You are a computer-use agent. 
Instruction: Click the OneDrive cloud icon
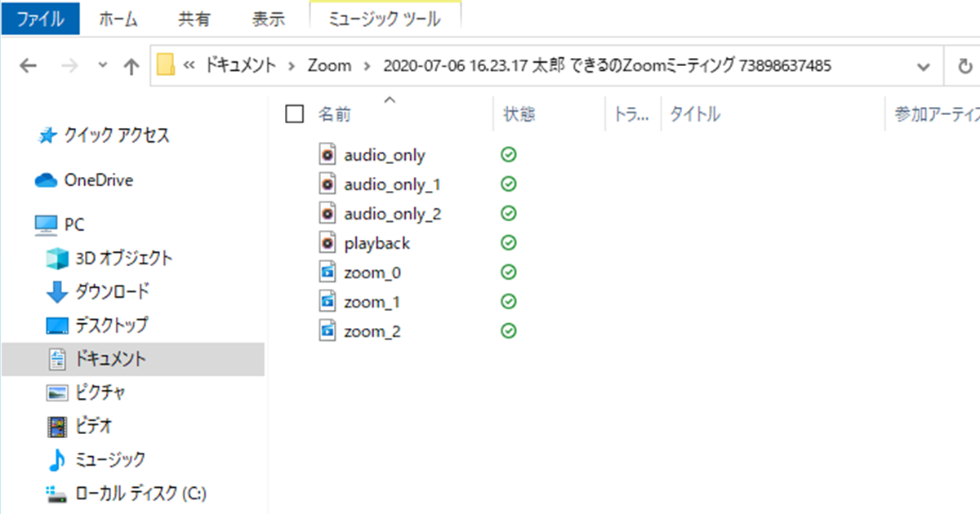pyautogui.click(x=46, y=180)
